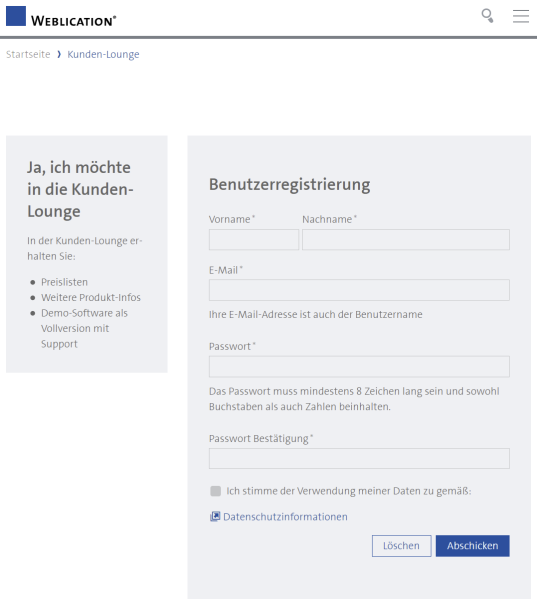Submit form with Abschicken button

coord(473,546)
